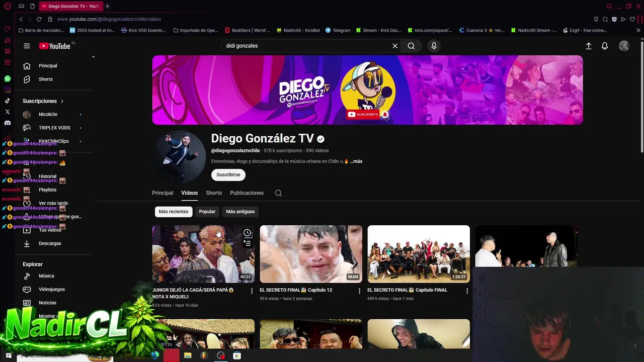Viewport: 644px width, 362px height.
Task: Open Cuevana 3 bookmark
Action: click(482, 30)
